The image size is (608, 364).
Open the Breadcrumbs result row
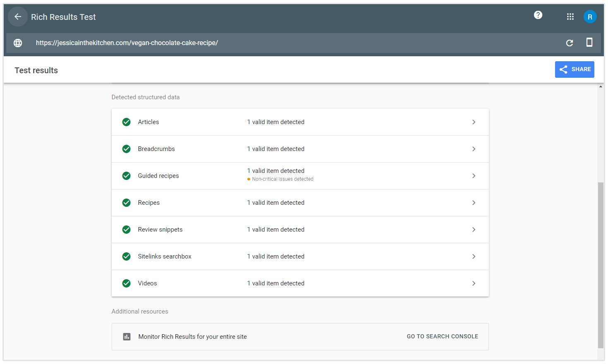(x=300, y=149)
